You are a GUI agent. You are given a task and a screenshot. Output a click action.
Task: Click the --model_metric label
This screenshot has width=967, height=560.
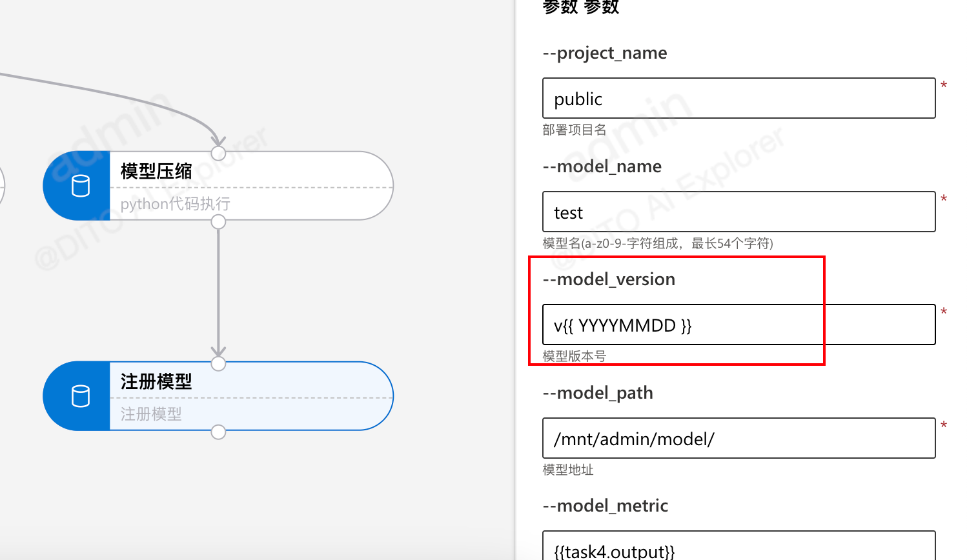point(605,506)
